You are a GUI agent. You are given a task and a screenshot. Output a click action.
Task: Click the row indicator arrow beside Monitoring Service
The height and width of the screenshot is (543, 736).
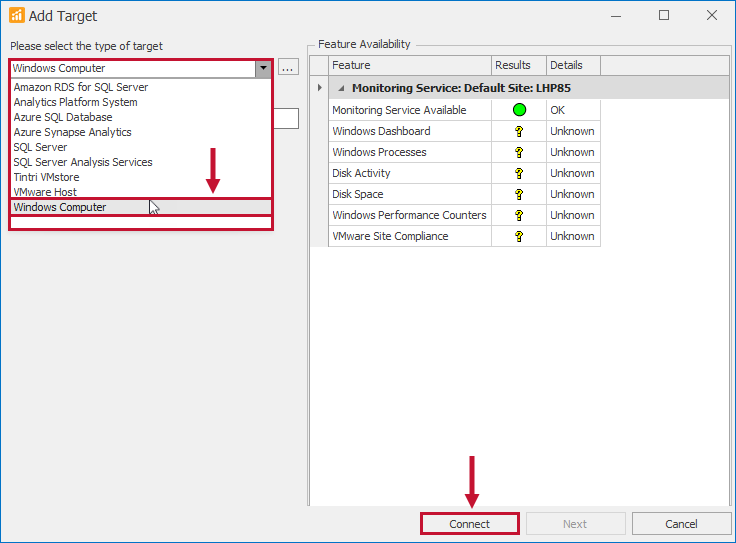[x=320, y=88]
